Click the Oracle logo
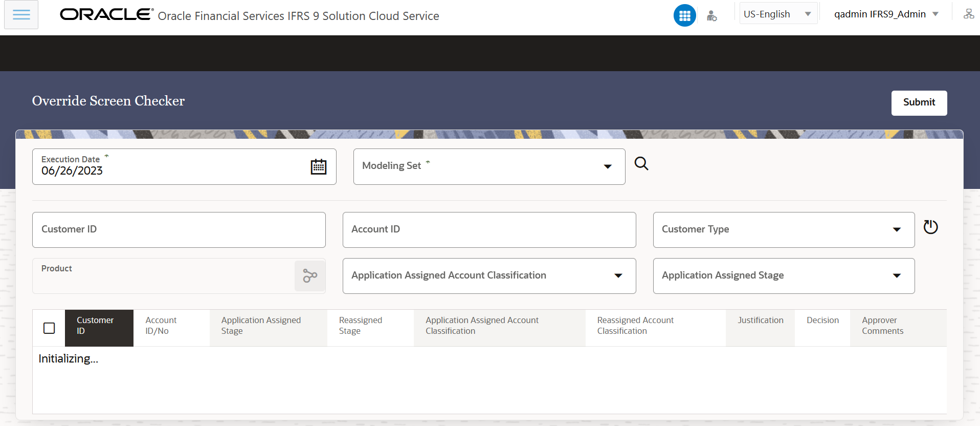This screenshot has height=426, width=980. pyautogui.click(x=106, y=14)
